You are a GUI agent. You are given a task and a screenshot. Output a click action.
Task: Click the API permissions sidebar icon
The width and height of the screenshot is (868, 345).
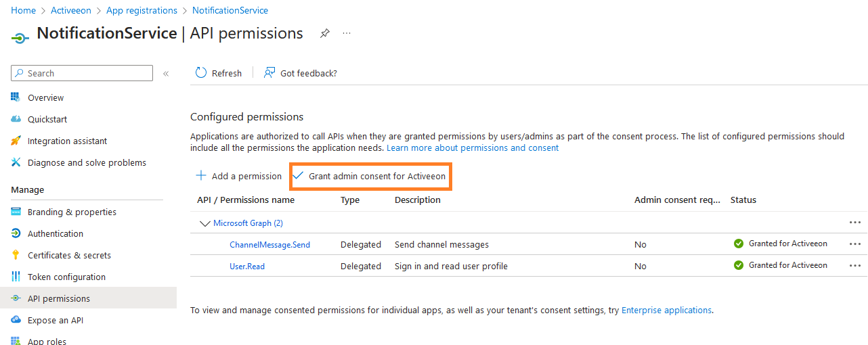point(16,298)
